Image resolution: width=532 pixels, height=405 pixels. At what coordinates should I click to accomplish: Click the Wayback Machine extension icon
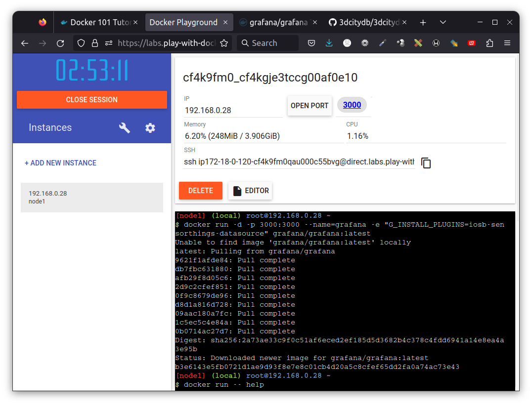point(436,43)
